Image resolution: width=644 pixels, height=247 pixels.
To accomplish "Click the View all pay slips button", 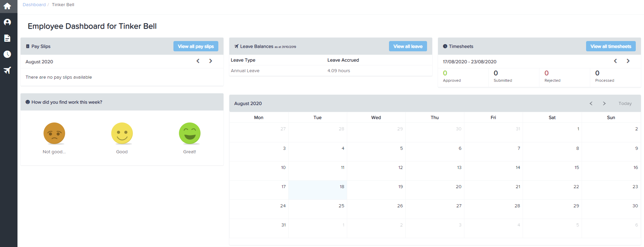I will point(196,46).
